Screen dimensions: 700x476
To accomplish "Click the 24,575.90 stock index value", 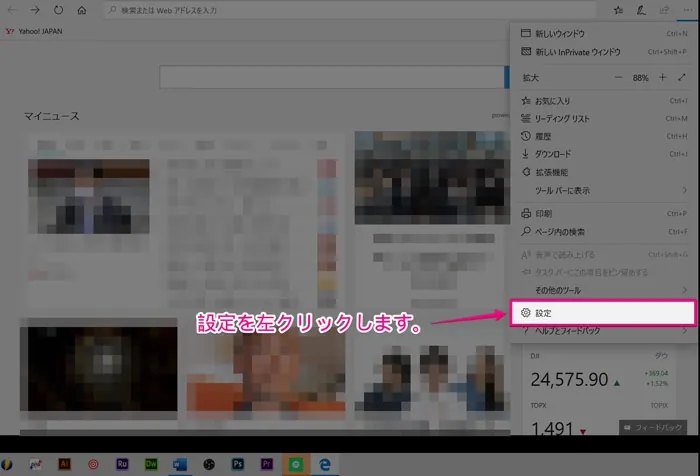I will 569,380.
